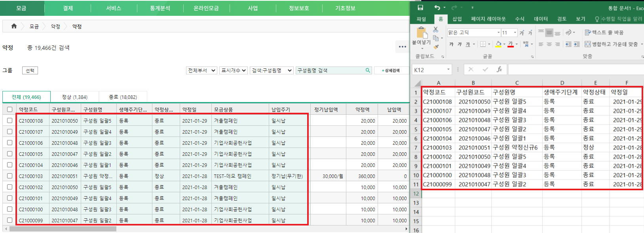Switch to the 삽입 ribbon tab
This screenshot has height=233, width=644.
coord(457,19)
